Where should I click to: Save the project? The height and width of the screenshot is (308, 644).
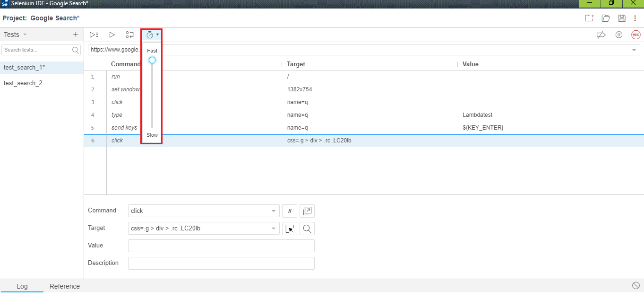coord(622,18)
